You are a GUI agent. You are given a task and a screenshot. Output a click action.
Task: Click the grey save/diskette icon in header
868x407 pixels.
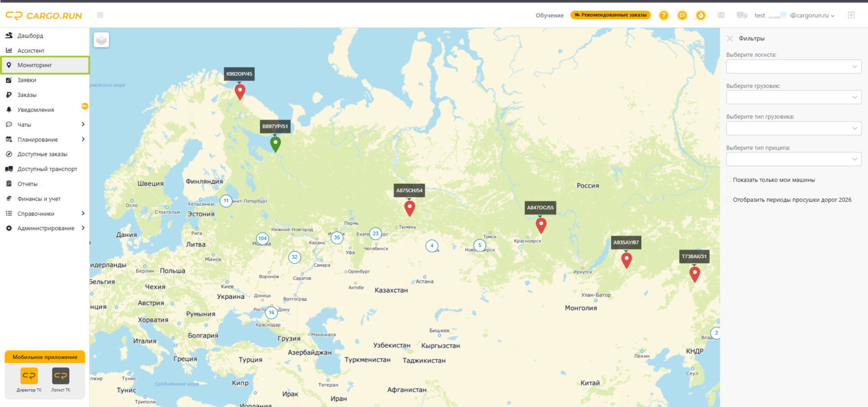click(x=721, y=15)
